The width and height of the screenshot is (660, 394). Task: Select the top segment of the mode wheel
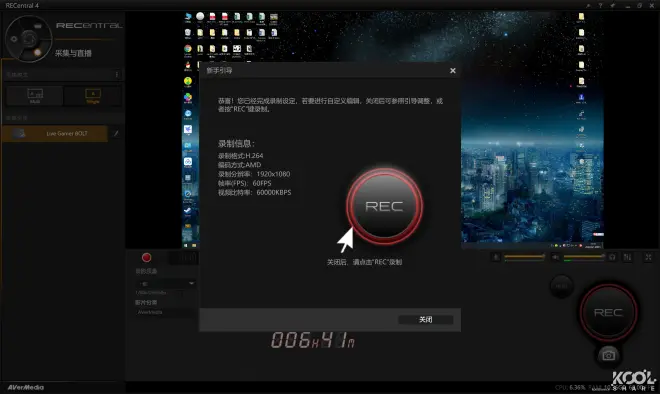pyautogui.click(x=37, y=26)
